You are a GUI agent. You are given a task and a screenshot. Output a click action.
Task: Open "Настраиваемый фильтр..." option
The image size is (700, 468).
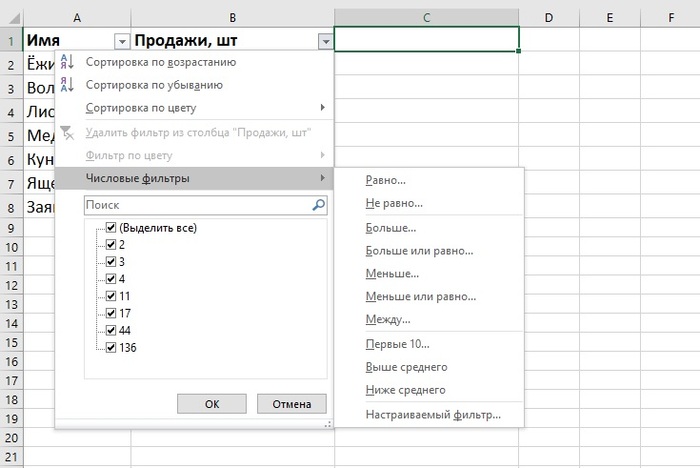[x=433, y=414]
